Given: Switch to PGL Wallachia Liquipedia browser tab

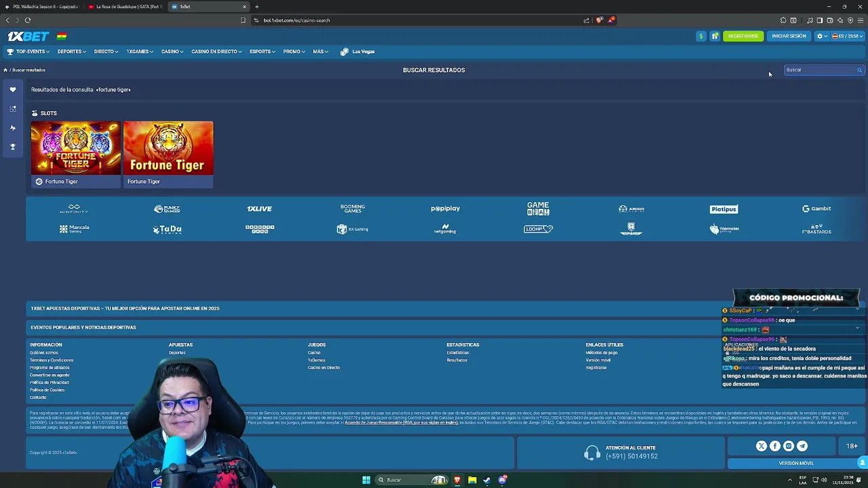Looking at the screenshot, I should pyautogui.click(x=42, y=7).
